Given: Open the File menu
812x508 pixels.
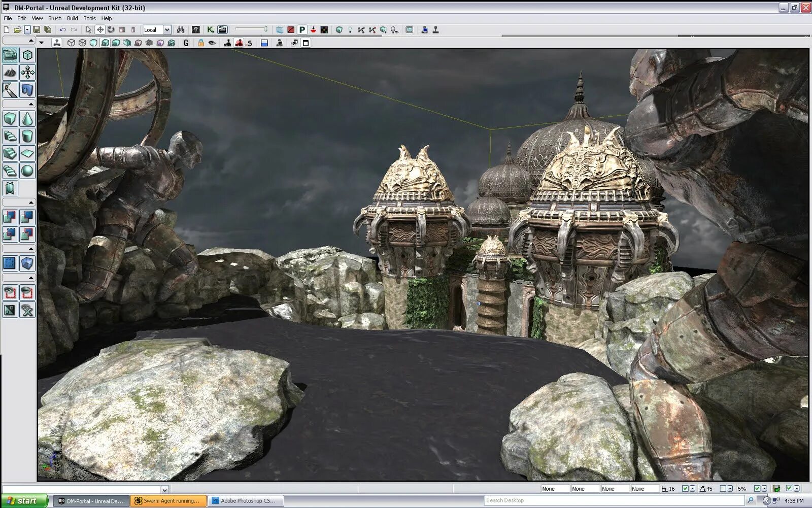Looking at the screenshot, I should (x=8, y=18).
